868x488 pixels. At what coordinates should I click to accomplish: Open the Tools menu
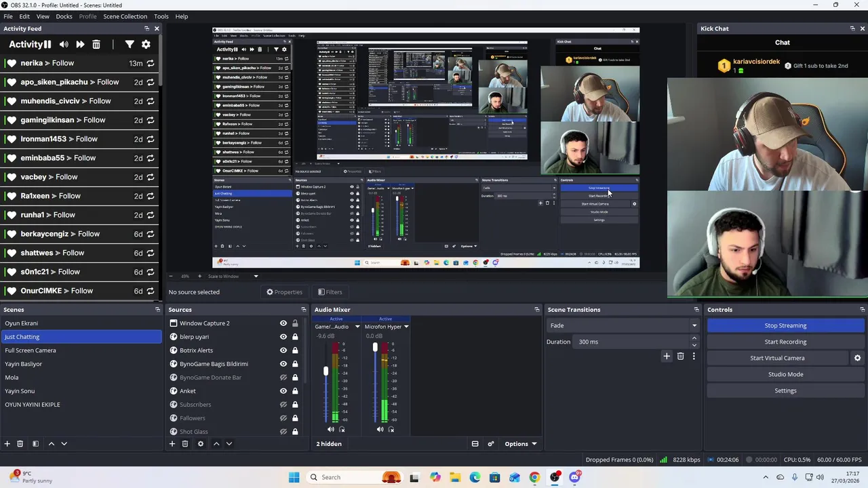[161, 16]
